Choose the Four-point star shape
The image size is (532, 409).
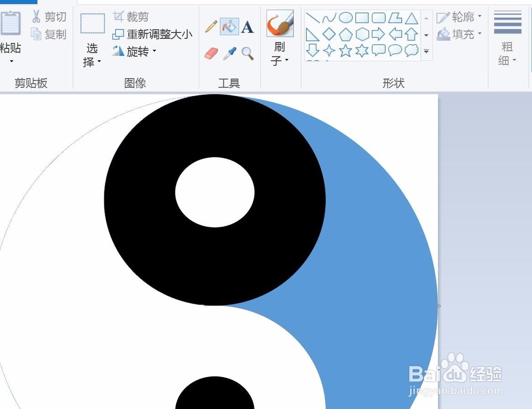click(x=329, y=51)
